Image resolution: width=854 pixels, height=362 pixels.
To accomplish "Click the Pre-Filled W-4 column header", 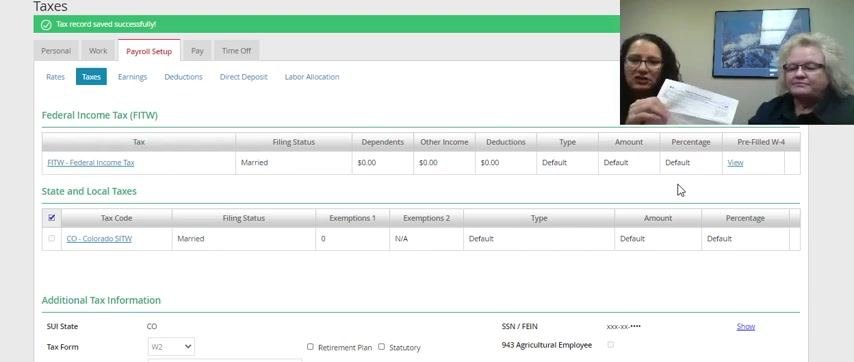I will pos(761,142).
